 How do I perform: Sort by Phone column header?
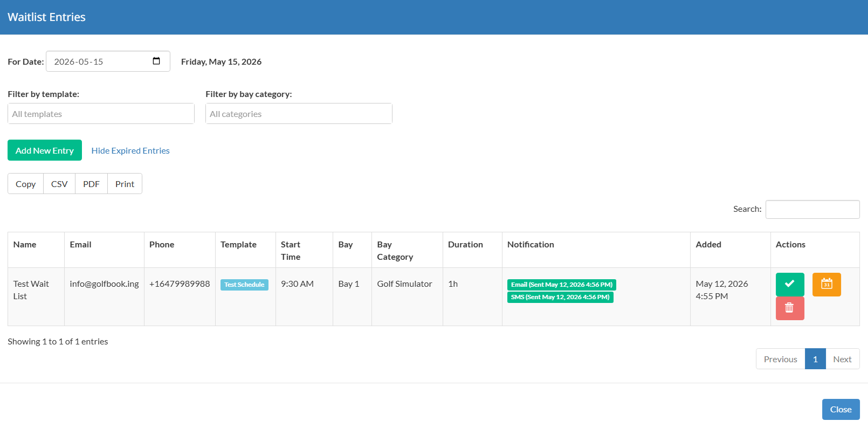pos(180,250)
